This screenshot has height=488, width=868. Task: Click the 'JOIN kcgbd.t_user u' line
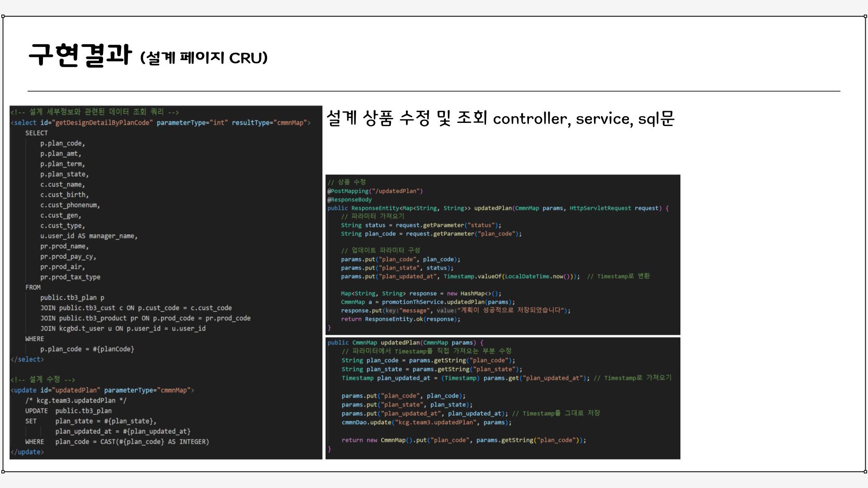click(123, 328)
